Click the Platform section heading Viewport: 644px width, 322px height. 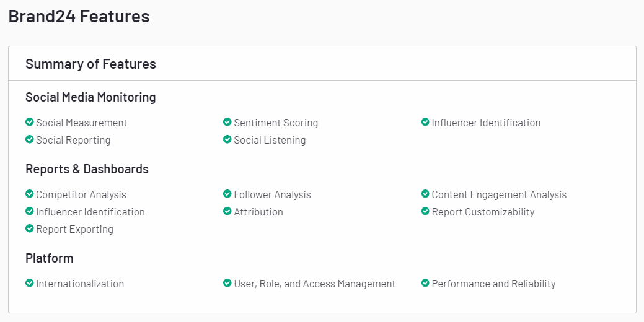[49, 258]
